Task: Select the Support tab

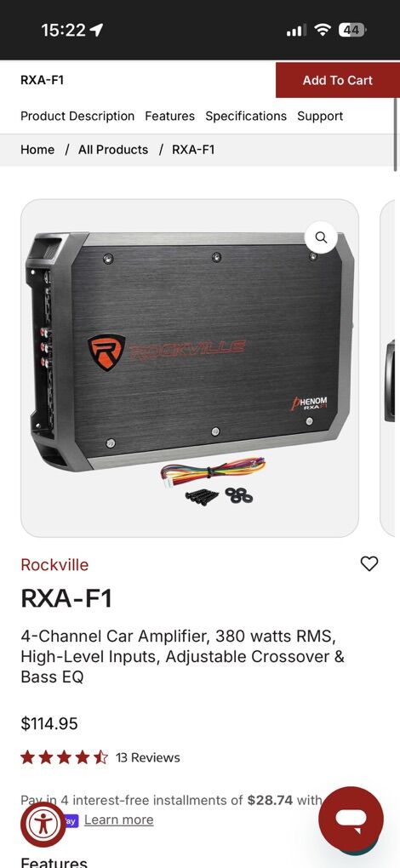Action: [x=320, y=117]
